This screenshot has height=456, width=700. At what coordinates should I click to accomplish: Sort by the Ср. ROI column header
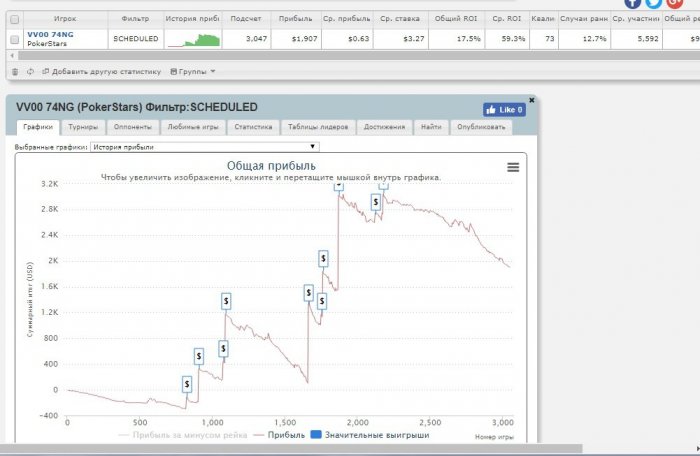pyautogui.click(x=507, y=19)
